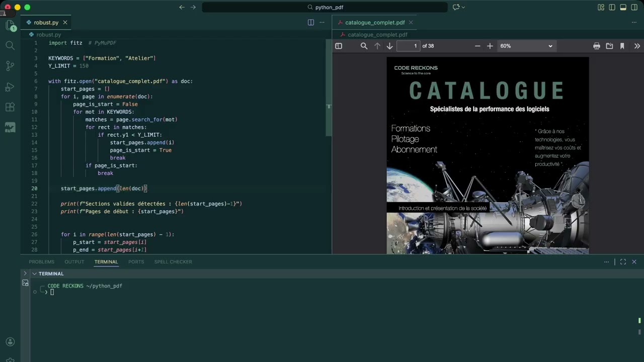Select the catalogue_complet.pdf editor tab
The image size is (644, 362).
point(375,22)
